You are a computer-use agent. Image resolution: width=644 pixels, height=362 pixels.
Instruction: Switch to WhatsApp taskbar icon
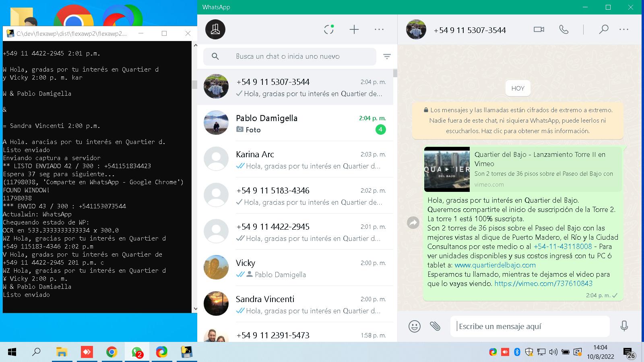tap(137, 352)
